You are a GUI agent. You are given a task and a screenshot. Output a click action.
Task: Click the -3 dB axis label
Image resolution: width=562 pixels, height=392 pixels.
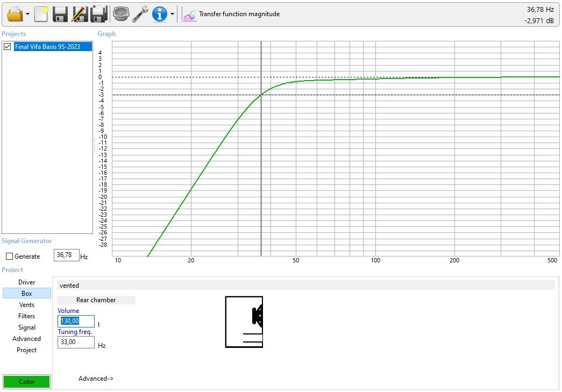[x=101, y=95]
